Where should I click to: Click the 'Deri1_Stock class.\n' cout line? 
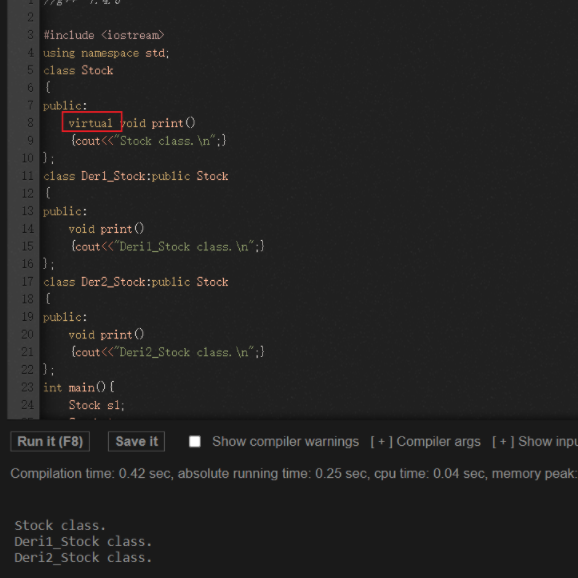coord(168,246)
